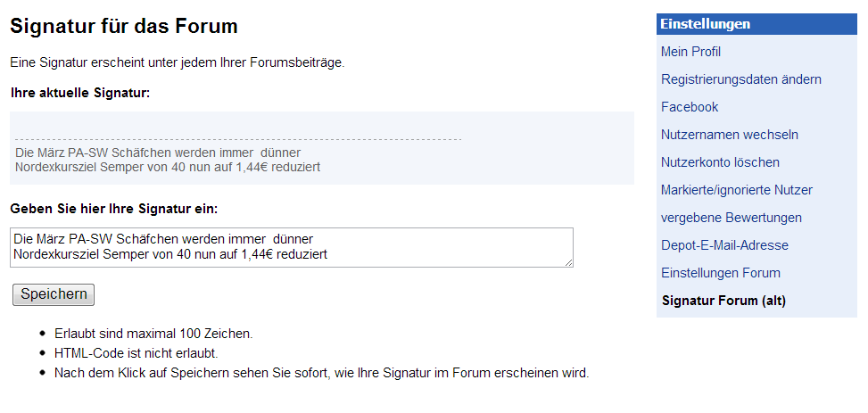Open vergebene Bewertungen link
This screenshot has height=413, width=868.
coord(731,218)
